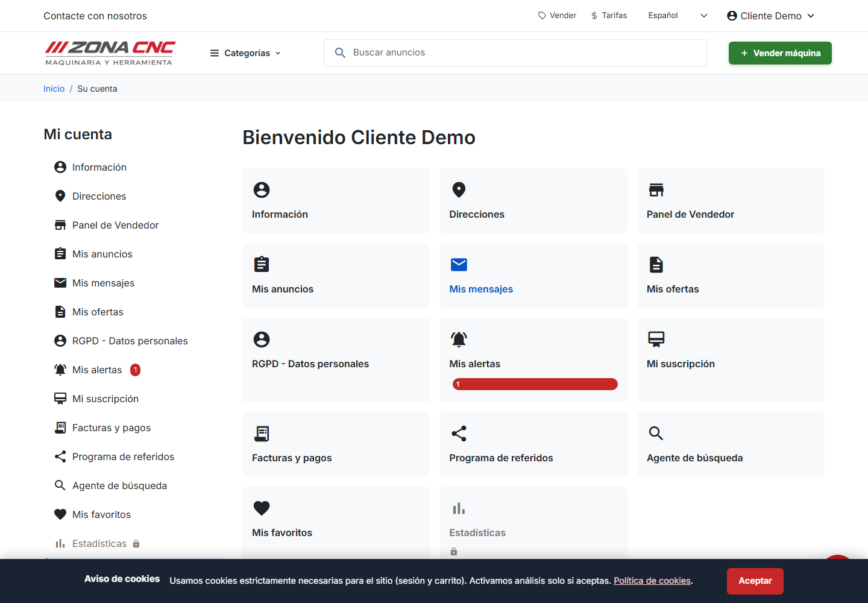
Task: Click Panel de Vendedor text in sidebar
Action: 116,225
